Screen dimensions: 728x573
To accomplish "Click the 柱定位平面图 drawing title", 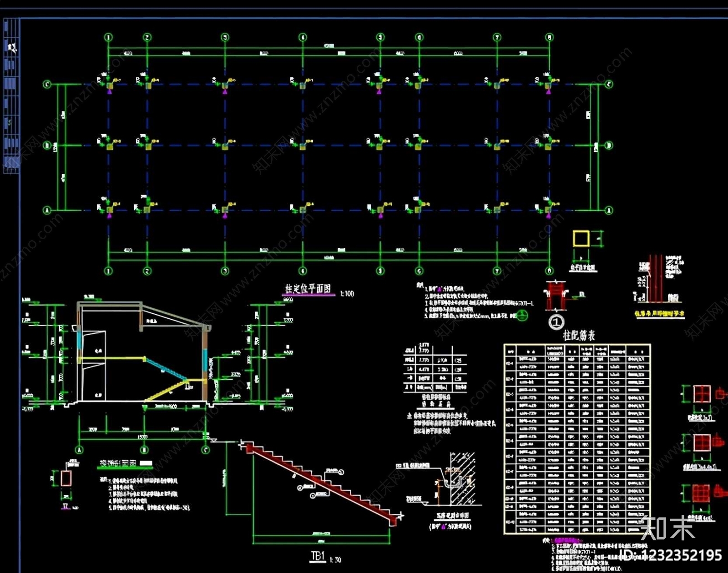I will tap(308, 289).
